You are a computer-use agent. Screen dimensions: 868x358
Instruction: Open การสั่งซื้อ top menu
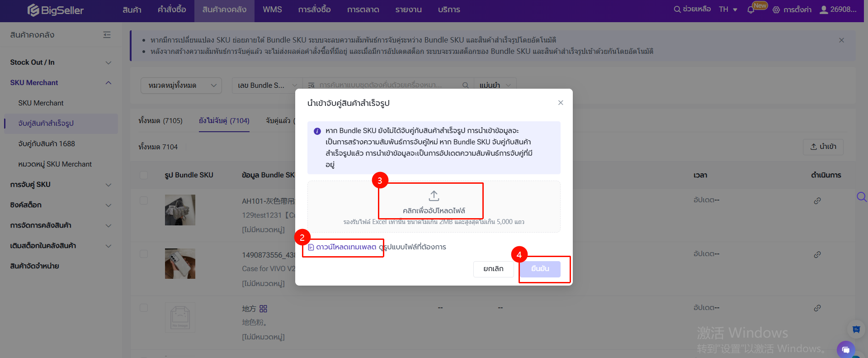[x=314, y=10]
